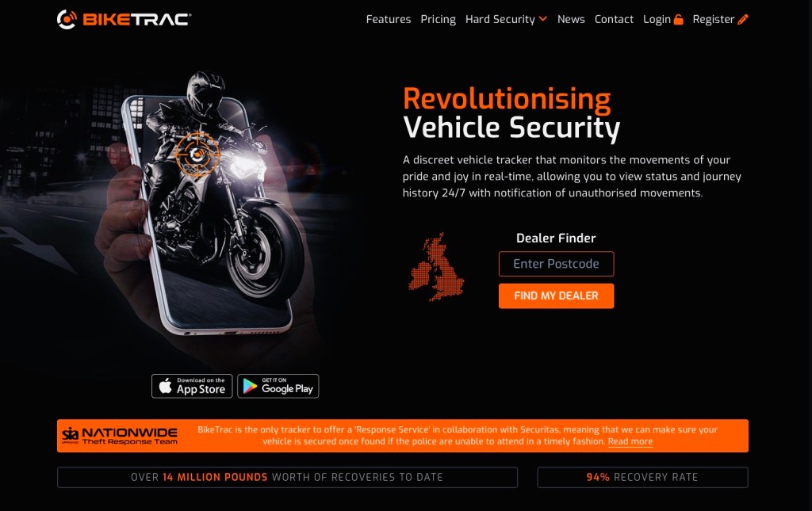Image resolution: width=812 pixels, height=511 pixels.
Task: Navigate to the Contact page
Action: tap(615, 19)
